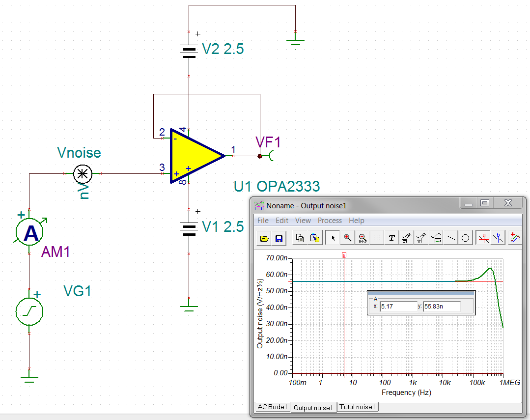Click the ground symbol near V2
The height and width of the screenshot is (420, 530).
pos(295,41)
